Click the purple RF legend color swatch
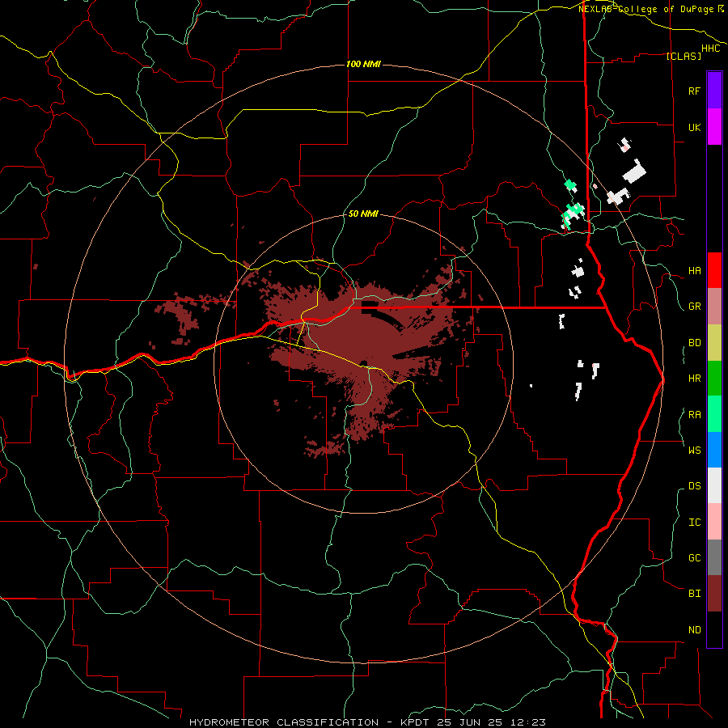The height and width of the screenshot is (728, 728). click(714, 91)
